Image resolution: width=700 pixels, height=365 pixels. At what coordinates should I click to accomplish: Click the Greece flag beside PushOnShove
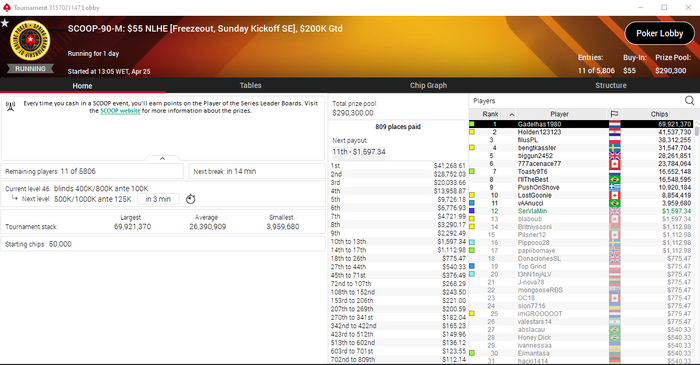click(x=615, y=188)
